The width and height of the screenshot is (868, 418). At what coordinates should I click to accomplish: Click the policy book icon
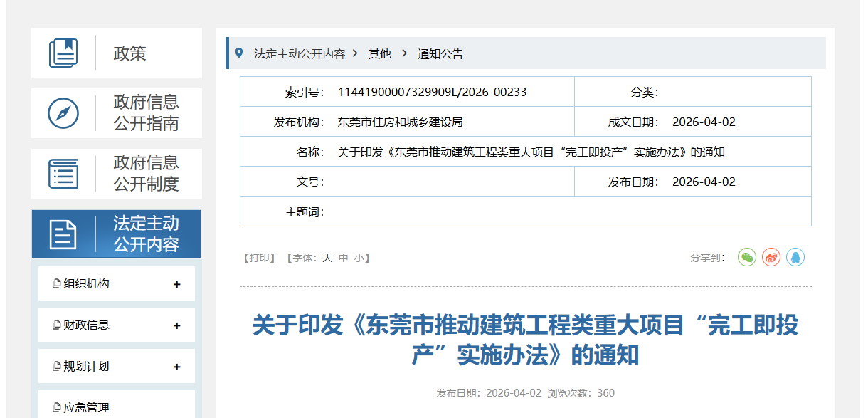pos(63,53)
